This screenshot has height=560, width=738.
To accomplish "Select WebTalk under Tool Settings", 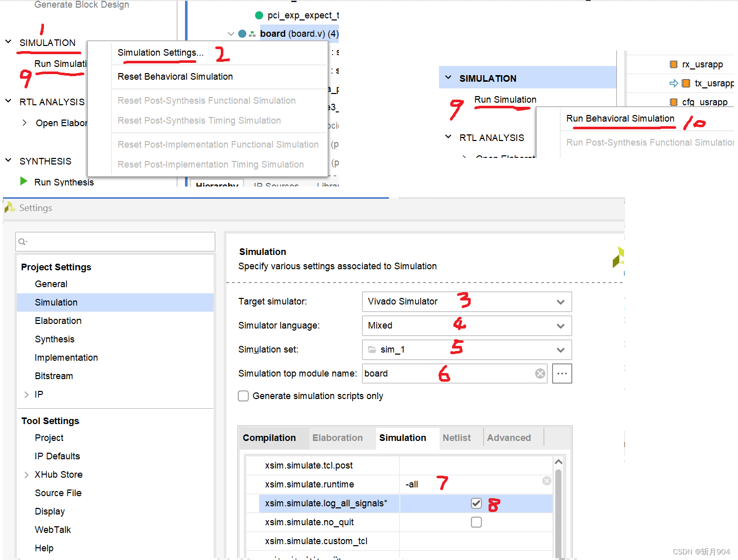I will point(53,530).
